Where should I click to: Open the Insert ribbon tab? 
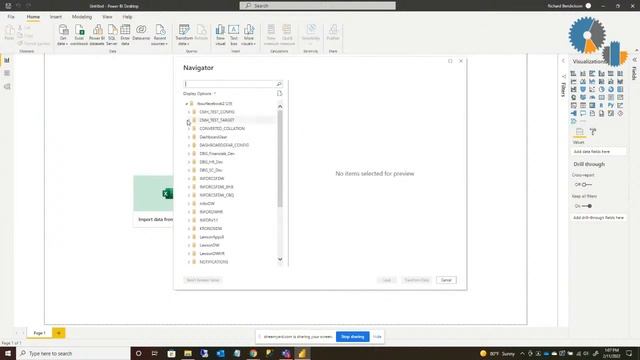click(x=56, y=17)
